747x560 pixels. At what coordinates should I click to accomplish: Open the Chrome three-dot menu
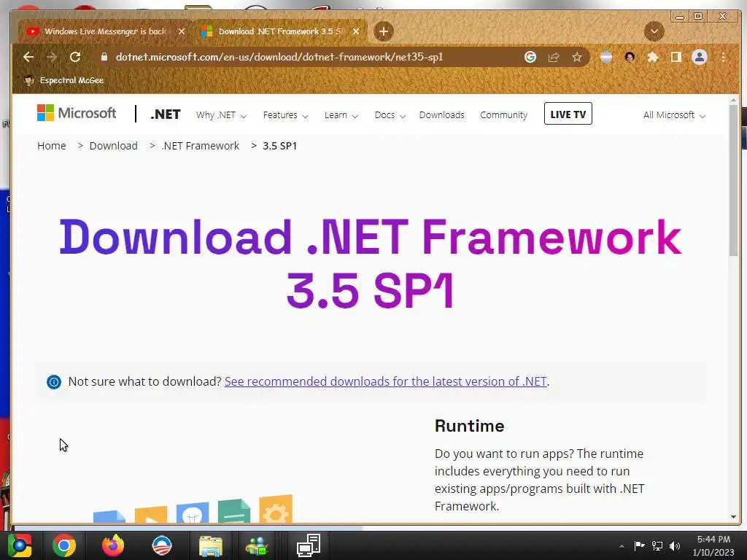[723, 57]
